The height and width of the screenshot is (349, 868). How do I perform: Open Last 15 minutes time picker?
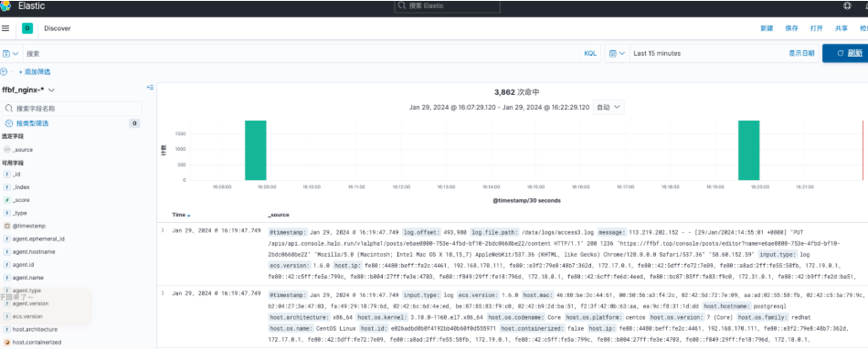(x=657, y=54)
